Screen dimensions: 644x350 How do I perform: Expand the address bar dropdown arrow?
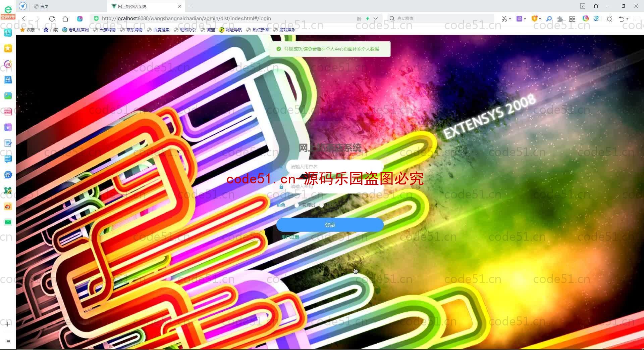376,18
